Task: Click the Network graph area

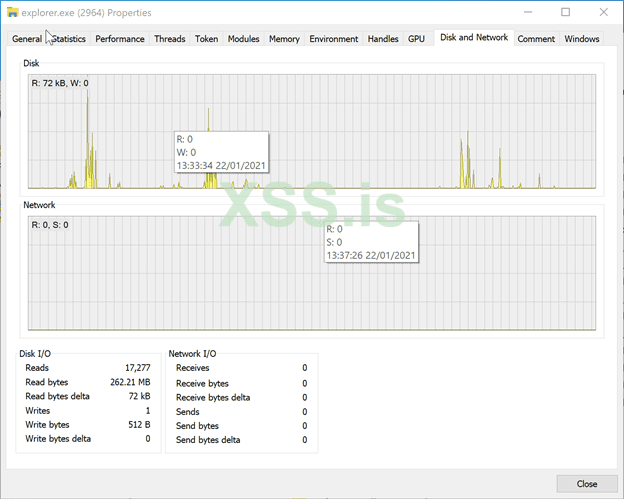Action: (x=312, y=273)
